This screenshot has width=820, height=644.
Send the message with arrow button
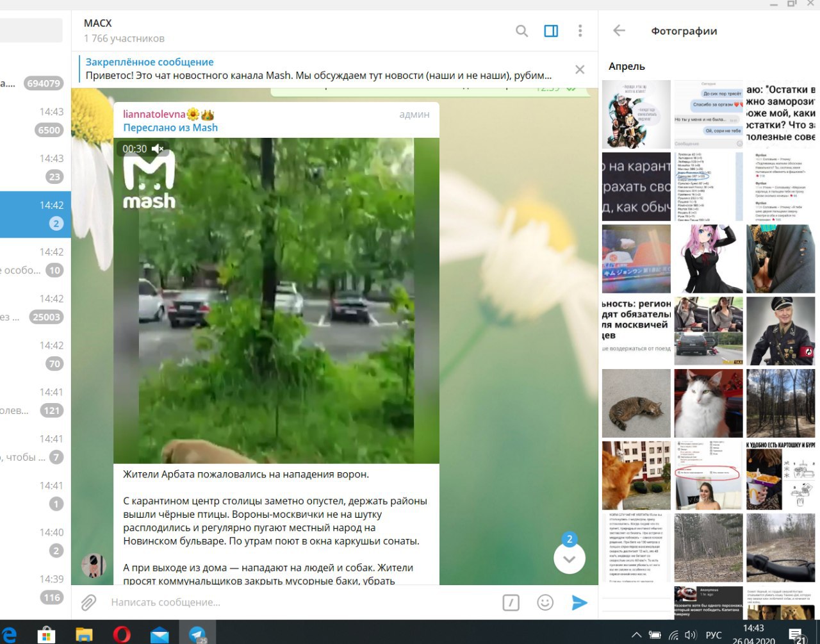[579, 602]
